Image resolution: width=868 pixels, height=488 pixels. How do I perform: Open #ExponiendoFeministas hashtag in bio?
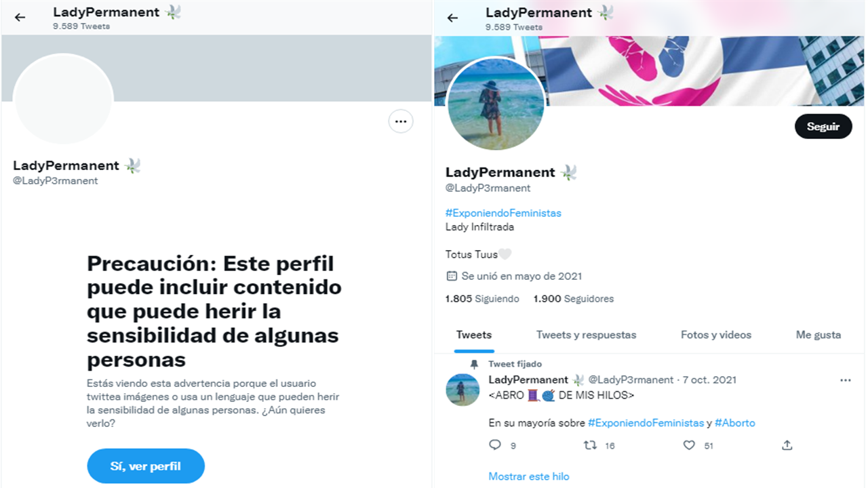coord(503,213)
